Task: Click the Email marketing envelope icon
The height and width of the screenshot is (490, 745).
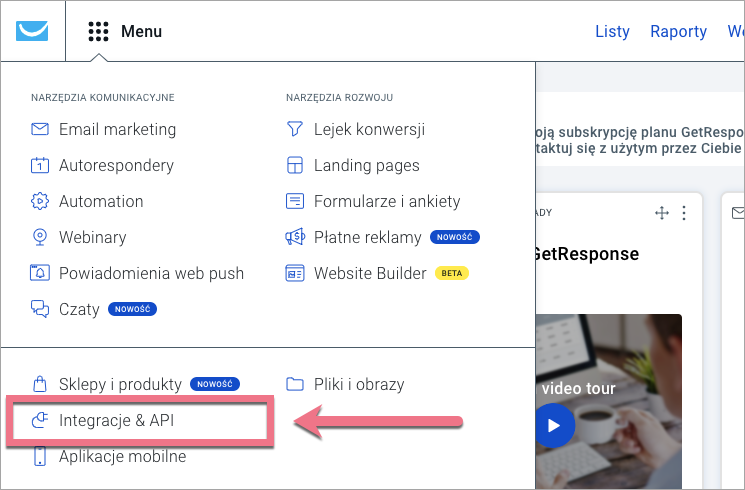Action: tap(40, 129)
